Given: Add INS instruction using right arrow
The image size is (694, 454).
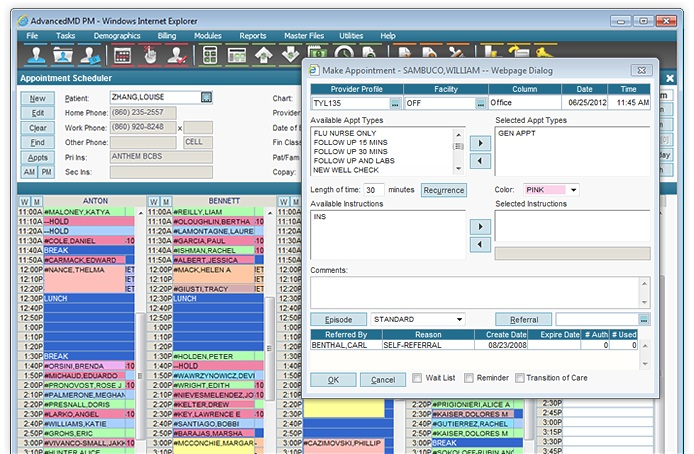Looking at the screenshot, I should tap(480, 227).
